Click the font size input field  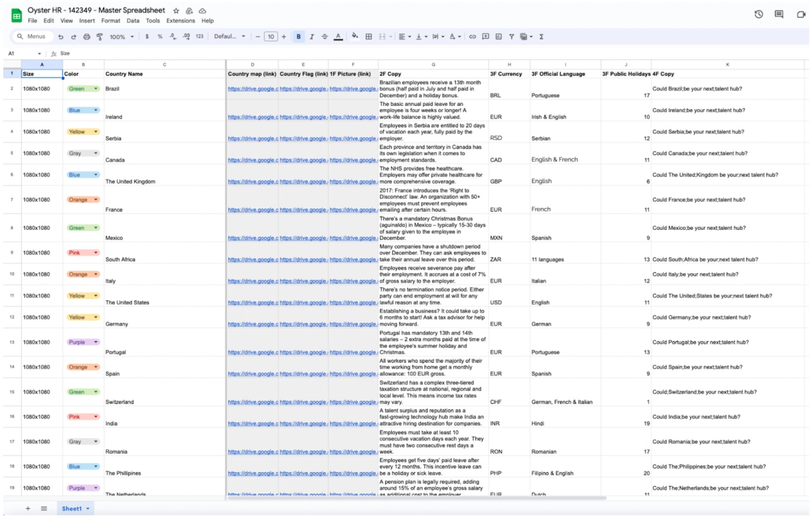point(271,37)
